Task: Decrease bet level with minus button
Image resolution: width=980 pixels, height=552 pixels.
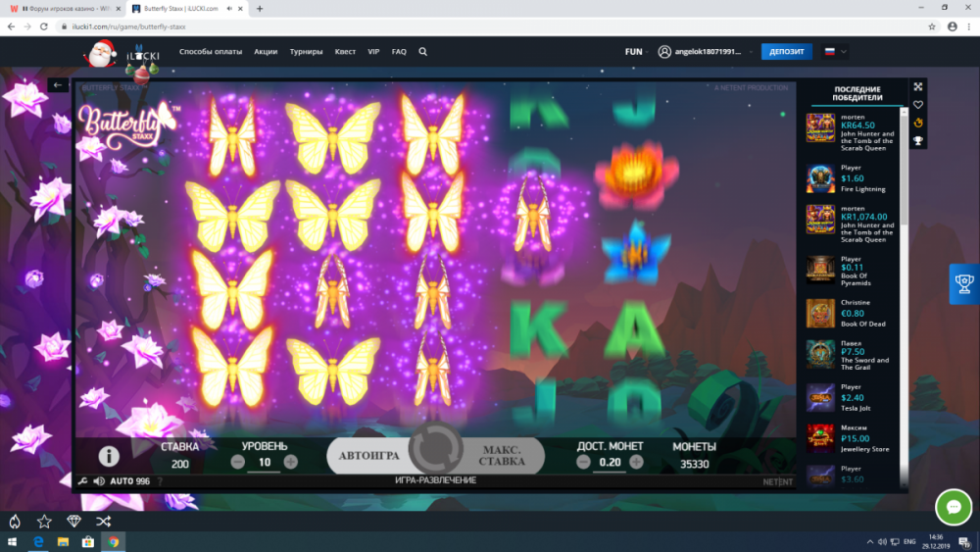Action: click(237, 462)
